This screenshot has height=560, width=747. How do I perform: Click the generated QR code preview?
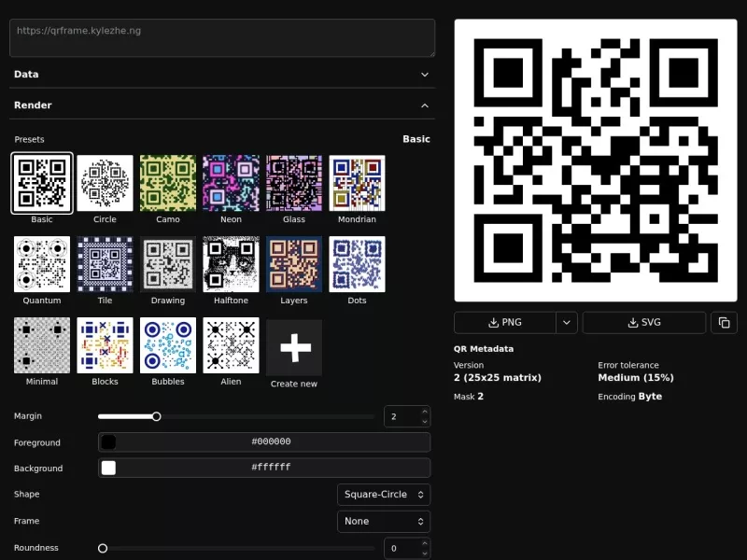596,161
